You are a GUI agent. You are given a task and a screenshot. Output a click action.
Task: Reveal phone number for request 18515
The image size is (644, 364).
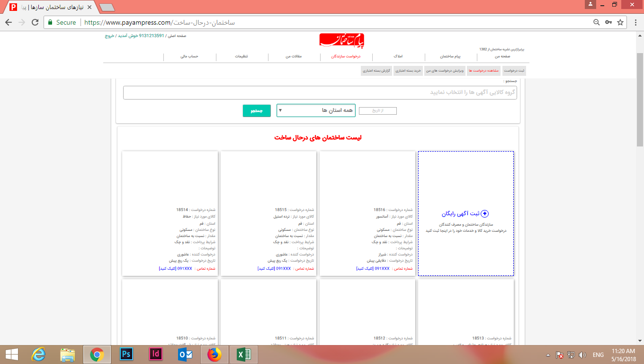tap(274, 268)
